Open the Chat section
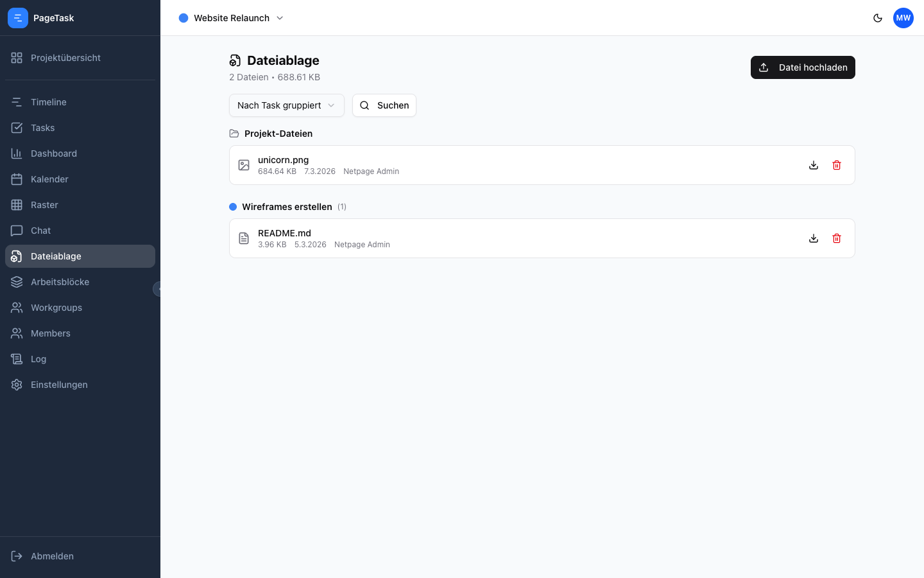The height and width of the screenshot is (578, 924). coord(40,231)
